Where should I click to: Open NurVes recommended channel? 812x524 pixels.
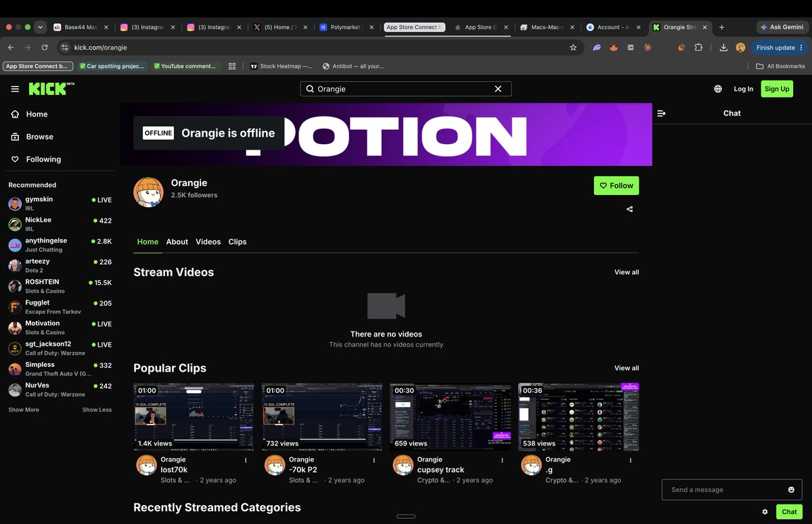pos(60,389)
